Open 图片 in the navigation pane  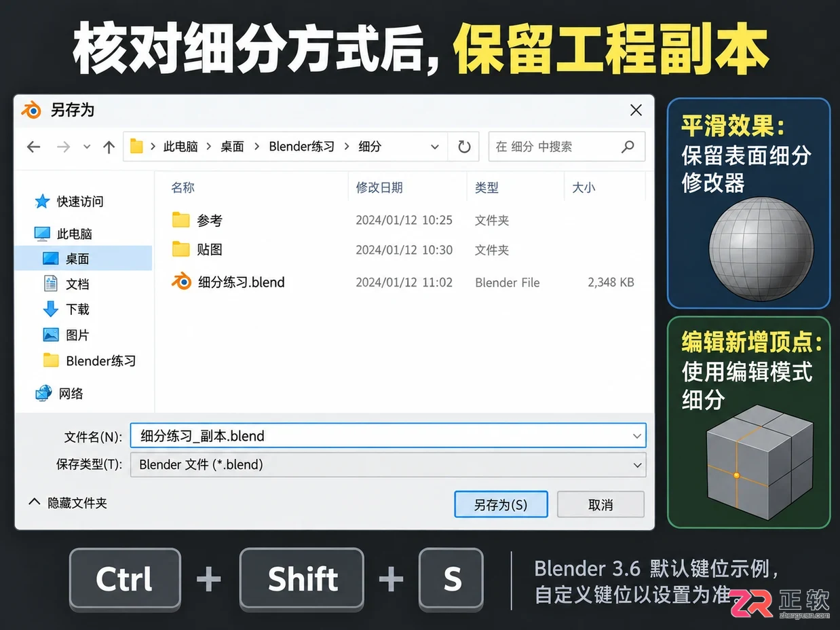77,335
